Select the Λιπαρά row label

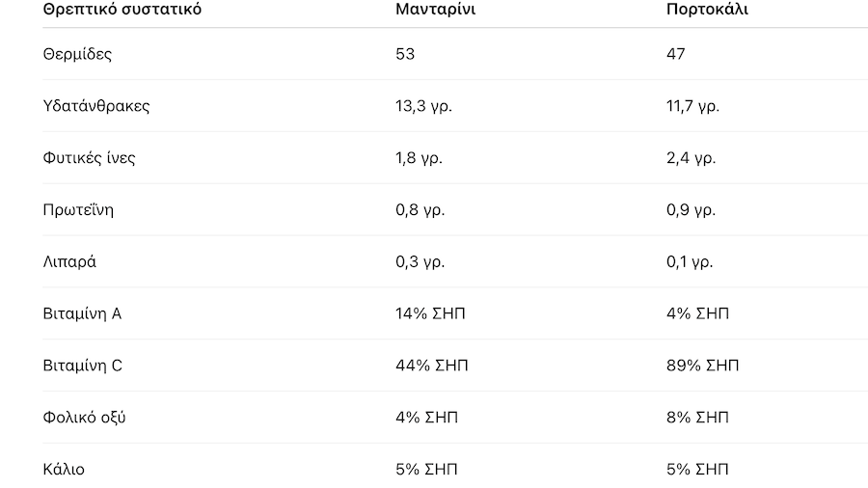pyautogui.click(x=69, y=262)
